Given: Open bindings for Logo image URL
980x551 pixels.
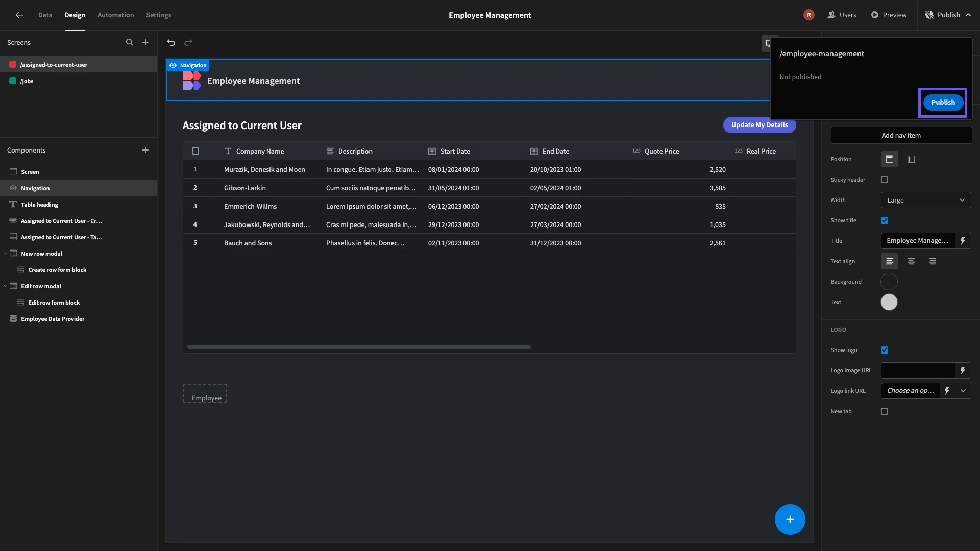Looking at the screenshot, I should [x=963, y=370].
